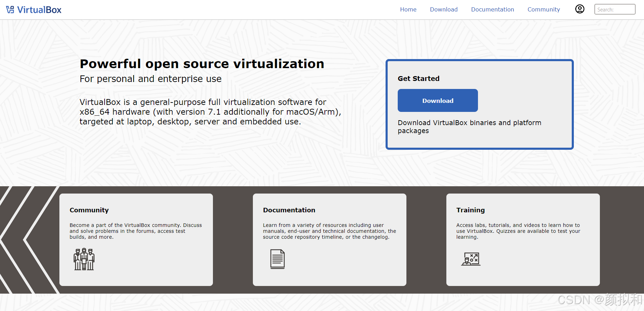Click the Documentation card description text

[x=329, y=231]
